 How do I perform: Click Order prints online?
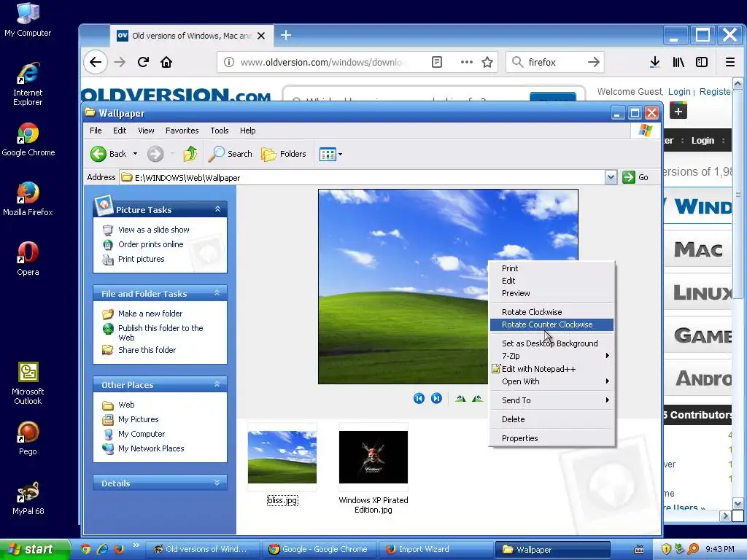coord(150,244)
